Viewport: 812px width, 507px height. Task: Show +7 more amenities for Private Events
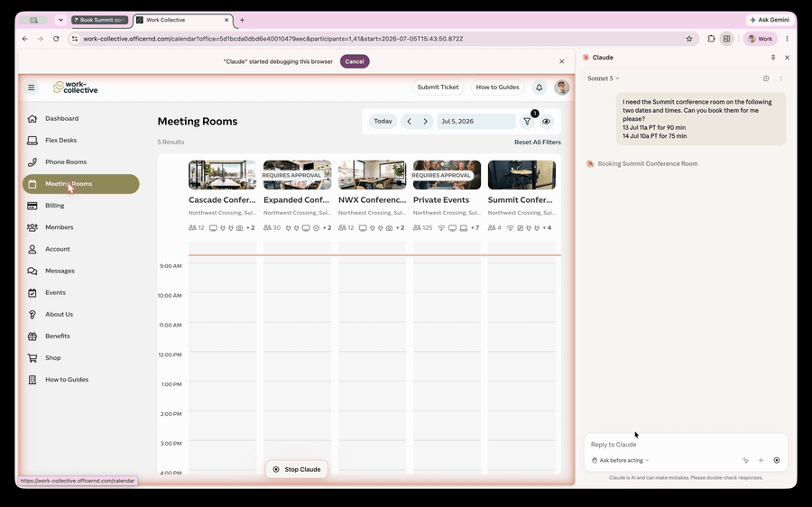475,228
